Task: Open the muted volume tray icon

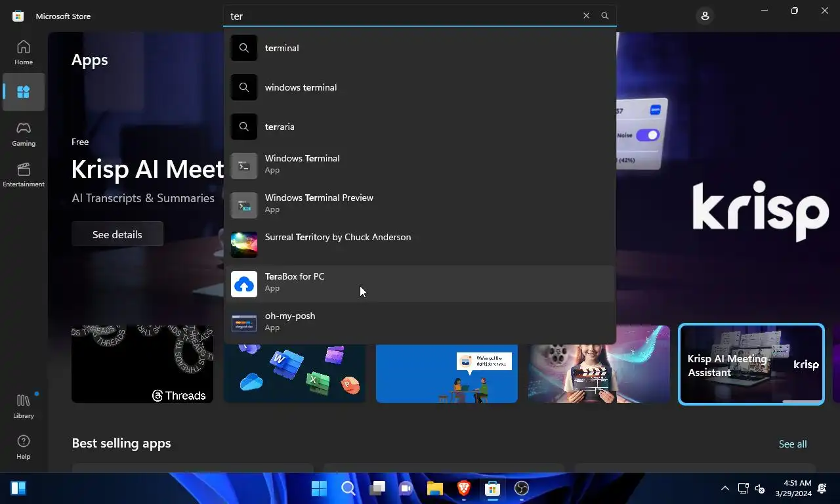Action: click(760, 488)
